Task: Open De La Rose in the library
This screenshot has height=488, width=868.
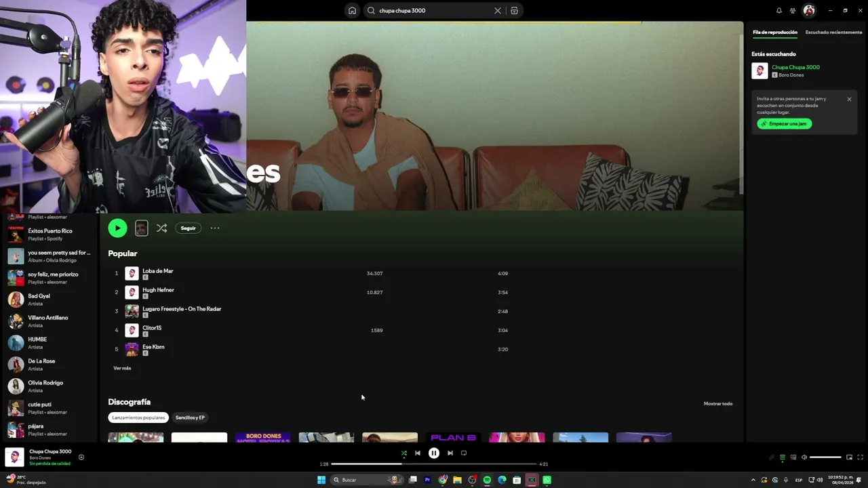Action: 49,365
